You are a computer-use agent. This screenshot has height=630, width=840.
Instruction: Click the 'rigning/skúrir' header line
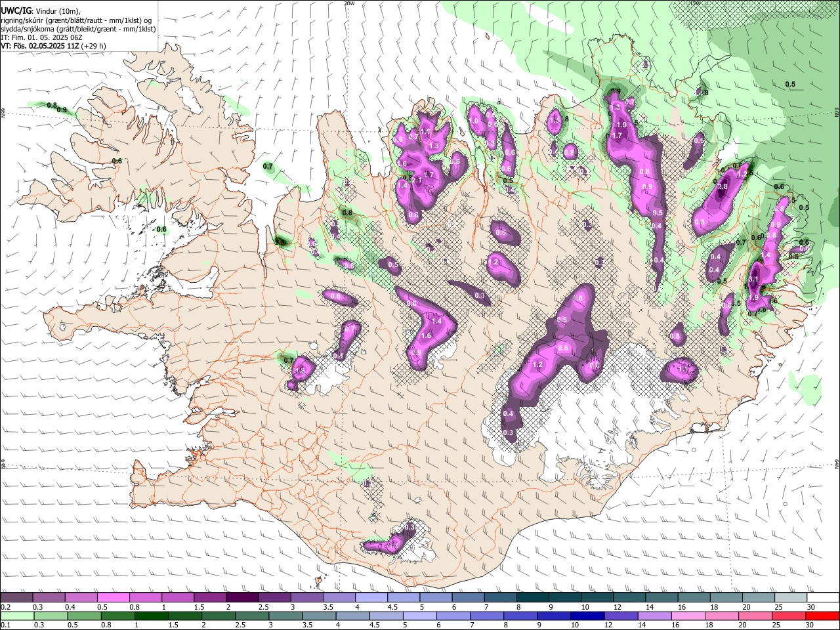tap(77, 20)
